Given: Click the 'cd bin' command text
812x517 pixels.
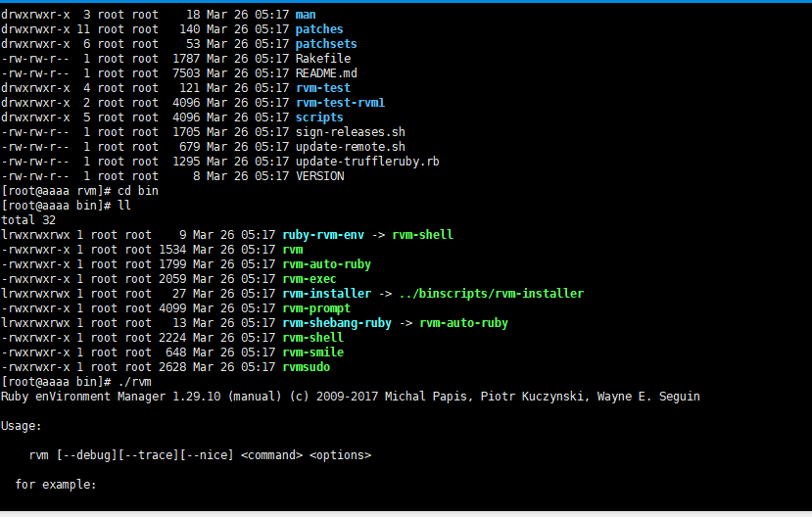Looking at the screenshot, I should point(138,190).
